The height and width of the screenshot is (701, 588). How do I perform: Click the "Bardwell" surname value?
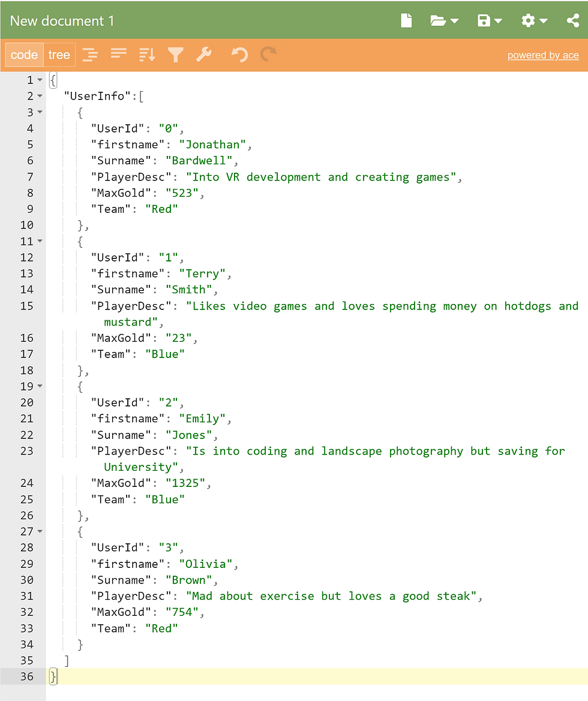[x=199, y=161]
